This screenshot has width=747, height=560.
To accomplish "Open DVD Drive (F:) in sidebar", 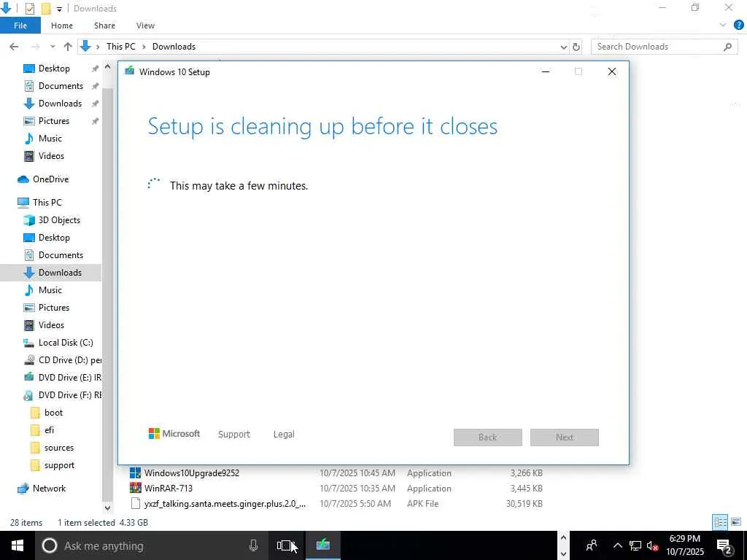I will coord(69,395).
